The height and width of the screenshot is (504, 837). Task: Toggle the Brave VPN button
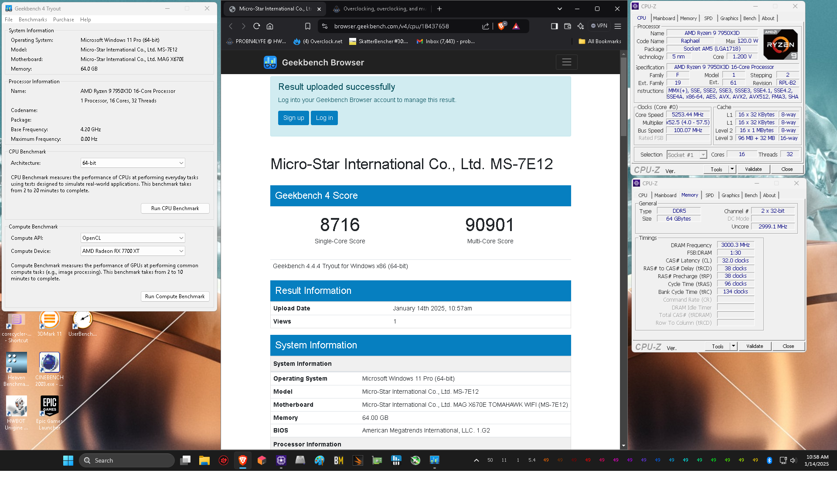[x=599, y=26]
